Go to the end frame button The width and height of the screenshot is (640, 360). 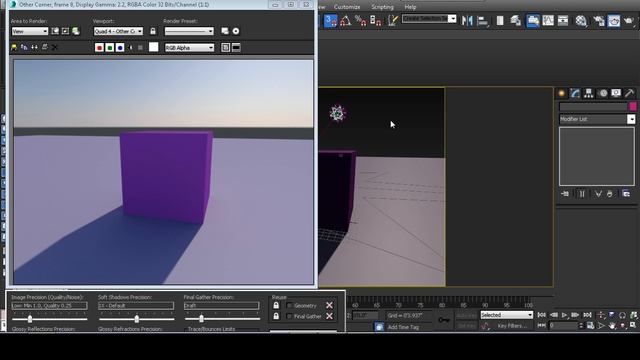pyautogui.click(x=587, y=315)
